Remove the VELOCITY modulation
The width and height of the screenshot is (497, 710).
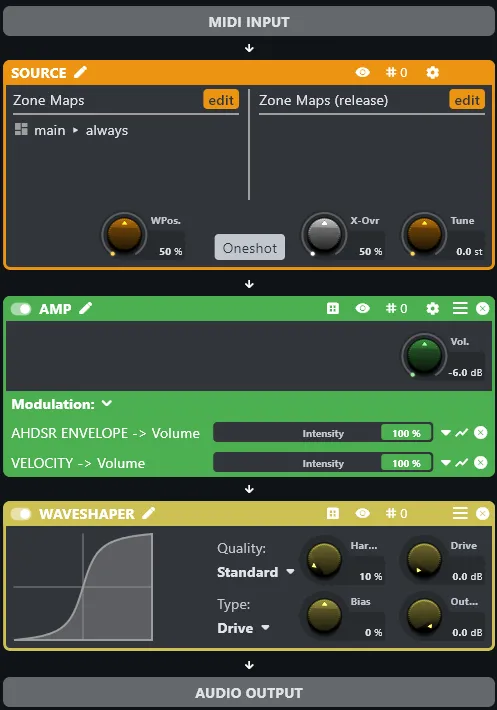tap(481, 462)
